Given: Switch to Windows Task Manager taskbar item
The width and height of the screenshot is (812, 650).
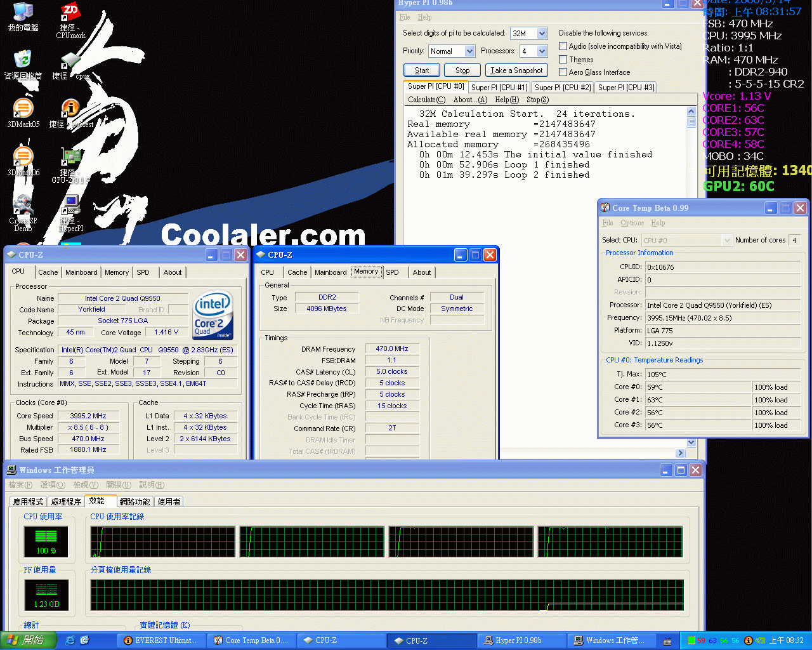Looking at the screenshot, I should 613,640.
